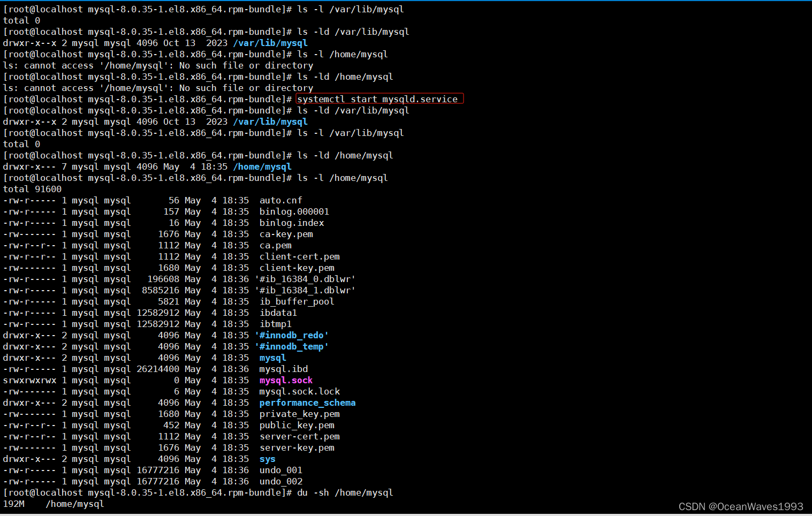
Task: Click the 'total 91600' line
Action: [32, 189]
